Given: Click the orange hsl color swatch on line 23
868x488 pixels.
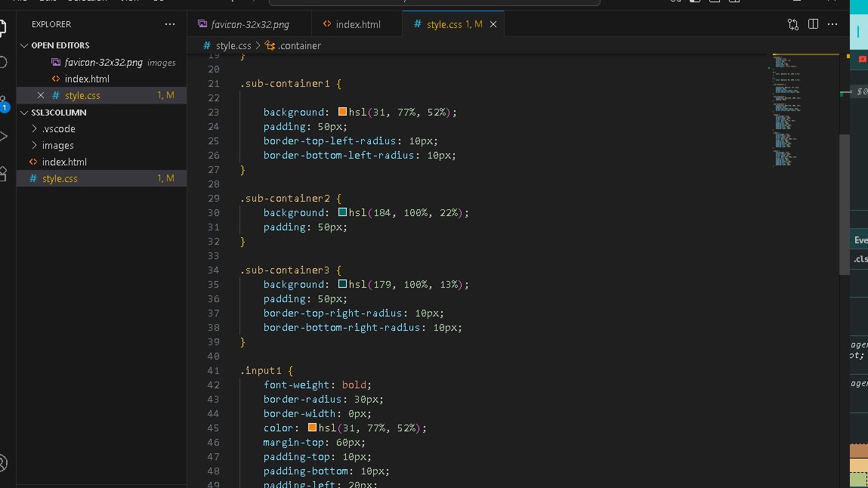Looking at the screenshot, I should click(x=341, y=111).
